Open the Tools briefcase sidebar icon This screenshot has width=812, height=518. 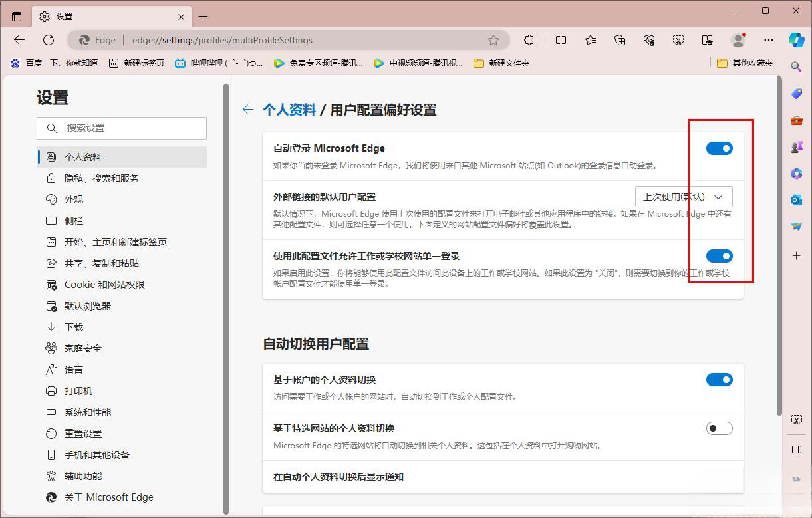[x=797, y=120]
